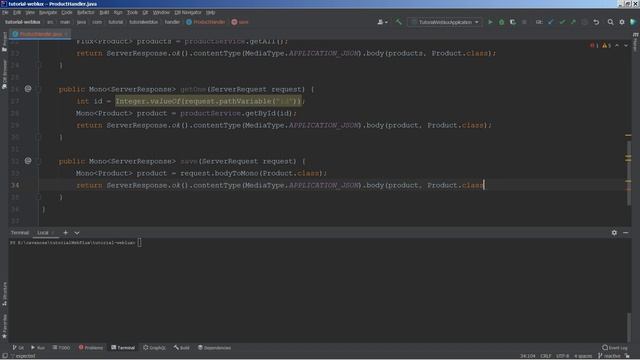Add a new terminal session tab
This screenshot has width=640, height=360.
point(65,233)
